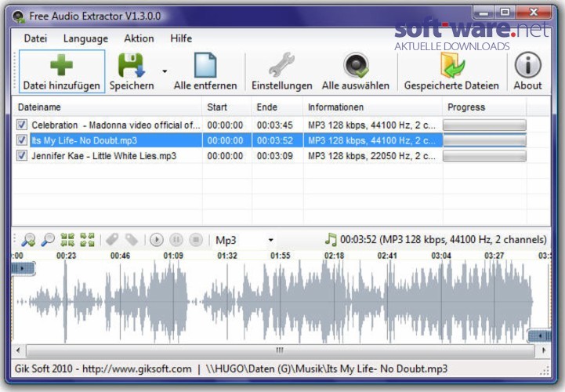
Task: Click the green music note icon
Action: 331,239
